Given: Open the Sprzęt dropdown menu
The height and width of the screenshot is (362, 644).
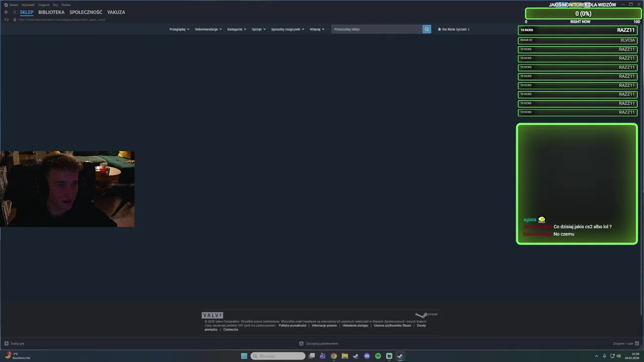Looking at the screenshot, I should [259, 29].
